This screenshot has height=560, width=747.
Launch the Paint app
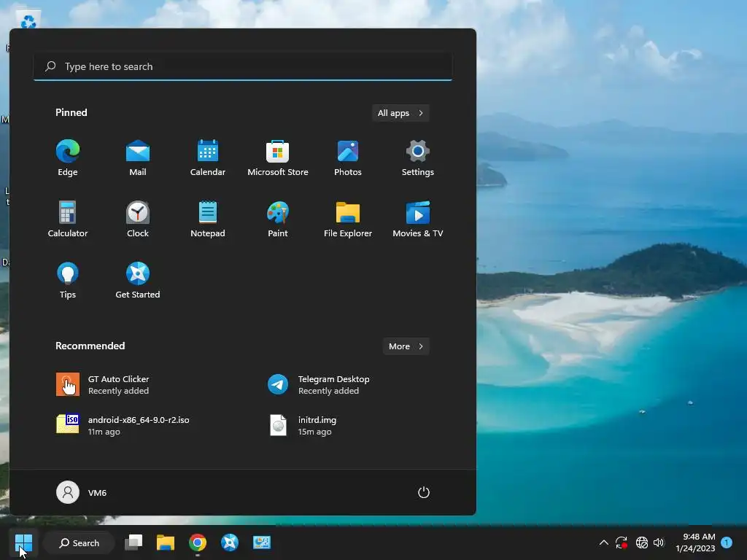click(x=278, y=219)
